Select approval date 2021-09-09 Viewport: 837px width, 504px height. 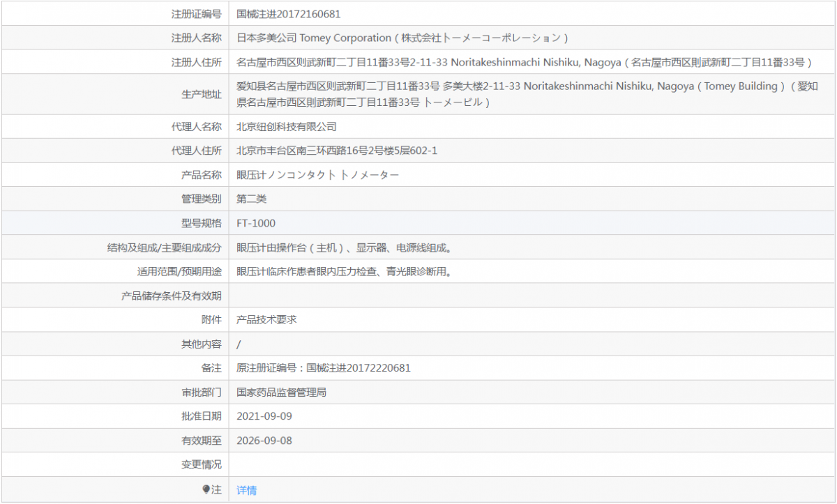[x=264, y=416]
